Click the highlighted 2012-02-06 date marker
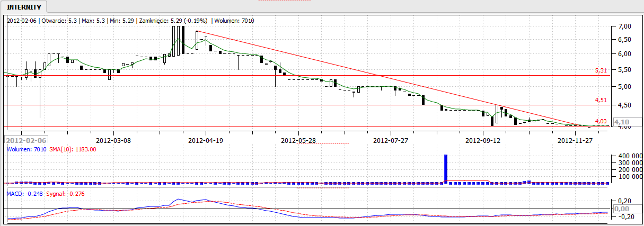This screenshot has width=644, height=226. point(25,140)
